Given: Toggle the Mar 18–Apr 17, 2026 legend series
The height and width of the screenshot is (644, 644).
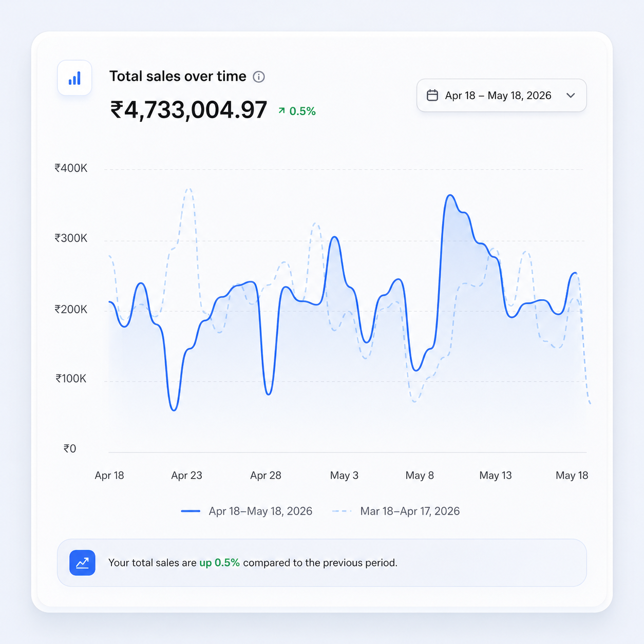Looking at the screenshot, I should pyautogui.click(x=395, y=511).
